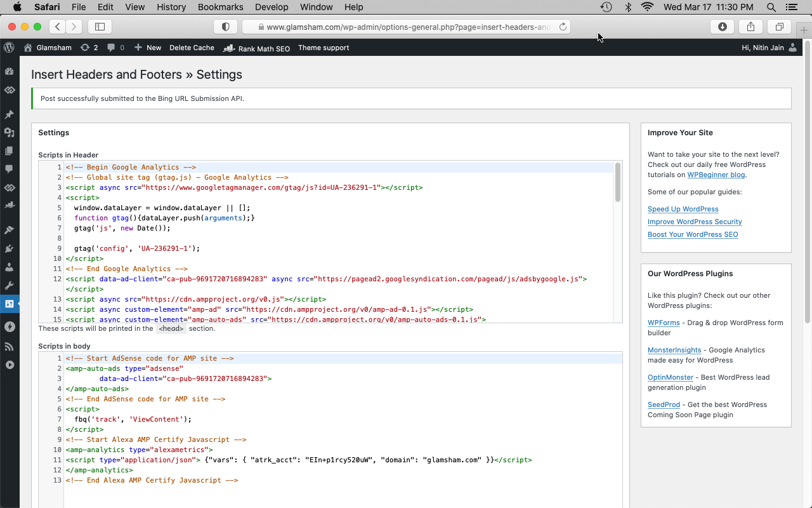Open Improve WordPress Security guide
The width and height of the screenshot is (812, 508).
pyautogui.click(x=695, y=222)
